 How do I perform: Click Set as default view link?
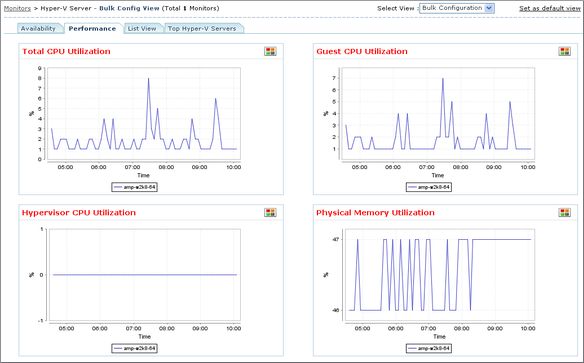pos(550,8)
